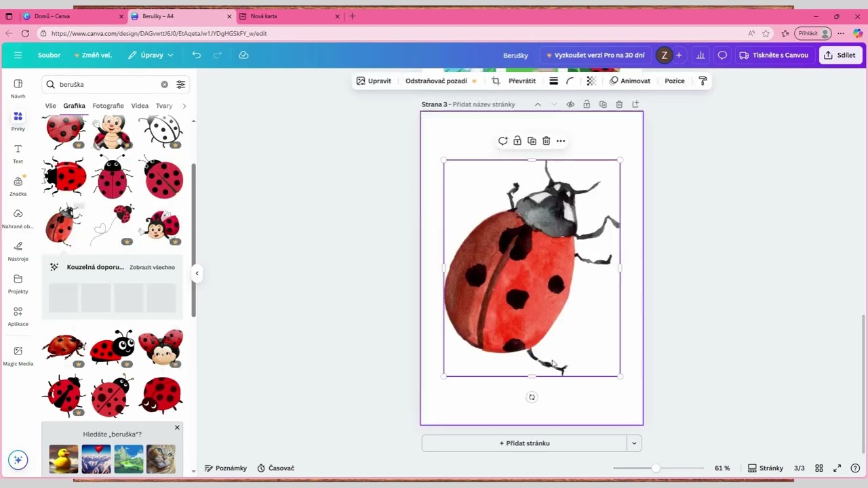Switch to Tvary tab

(x=164, y=106)
